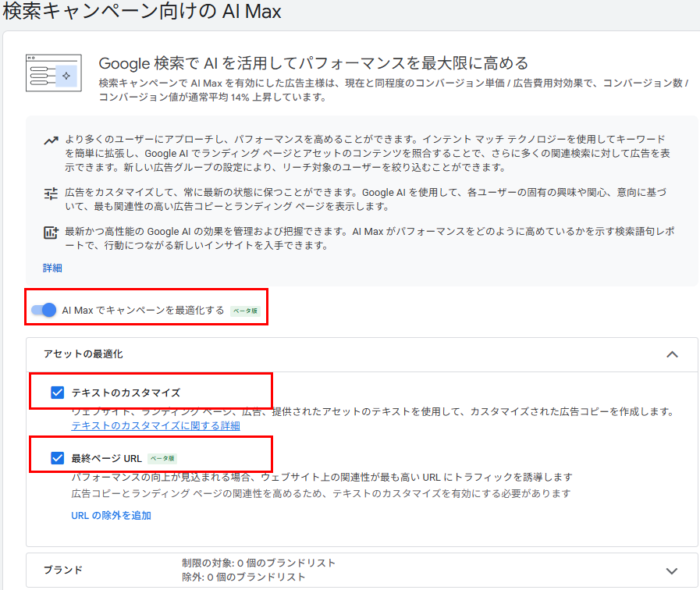Collapse the アセットの最適化 section
The image size is (700, 590).
click(673, 354)
